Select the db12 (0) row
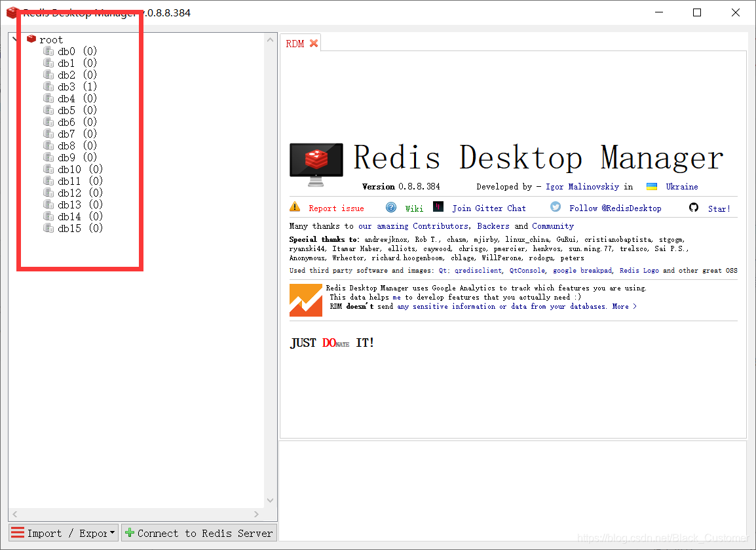 [x=80, y=193]
